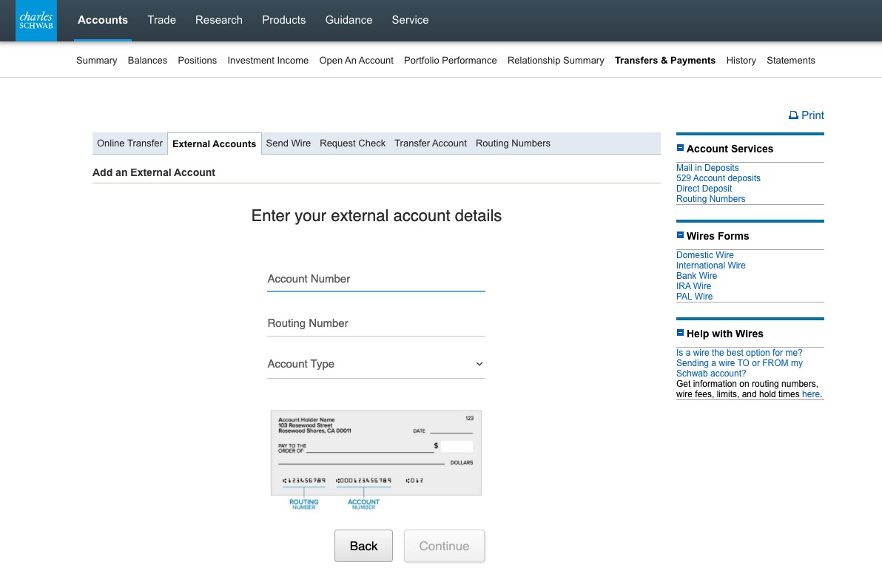Switch to the Online Transfer tab
The width and height of the screenshot is (882, 588).
click(130, 143)
